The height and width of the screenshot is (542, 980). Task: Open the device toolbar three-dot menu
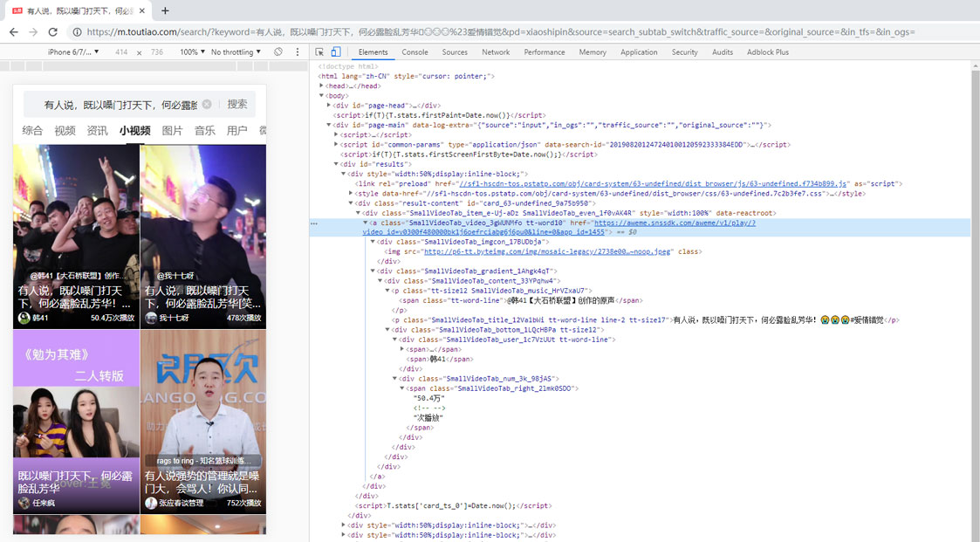point(298,52)
